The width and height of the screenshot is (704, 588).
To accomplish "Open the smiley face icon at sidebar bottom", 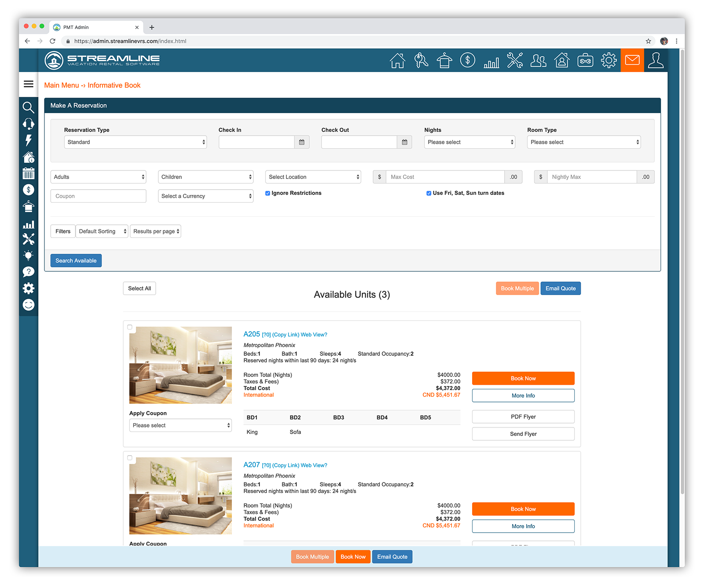I will click(x=28, y=304).
